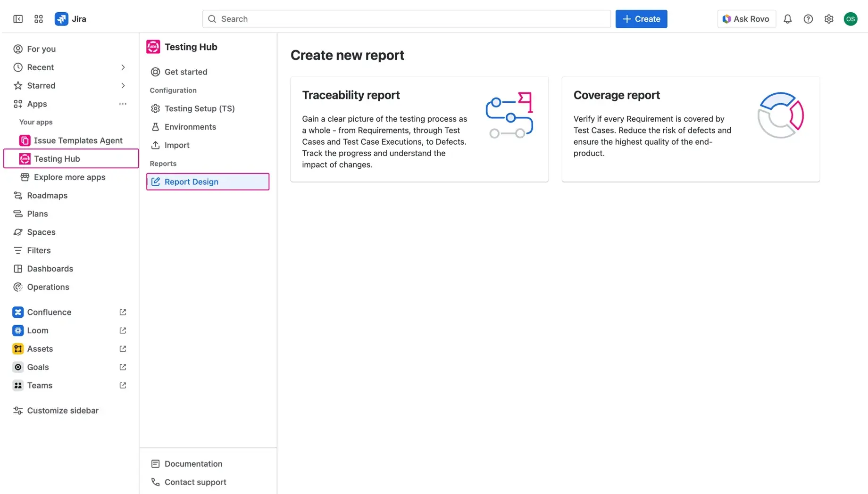Click the Search input field

point(406,19)
